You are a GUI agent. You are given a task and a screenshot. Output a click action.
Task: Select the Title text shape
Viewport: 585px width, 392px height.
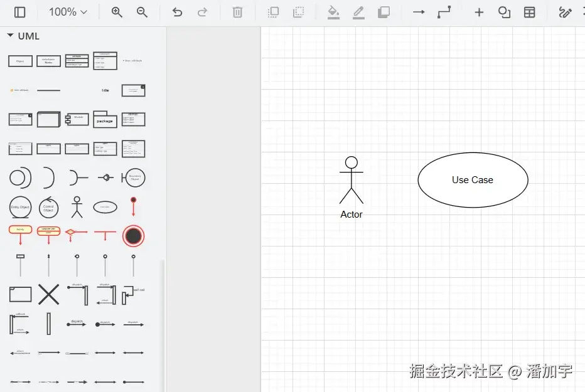click(105, 90)
